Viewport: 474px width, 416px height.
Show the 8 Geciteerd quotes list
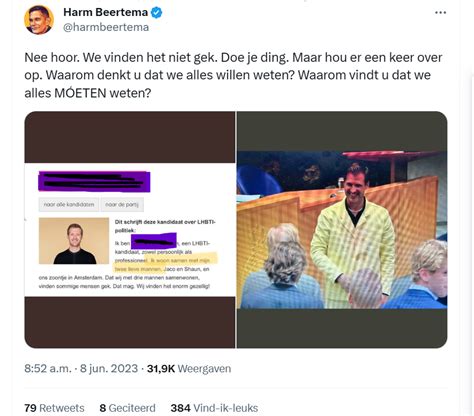click(x=127, y=408)
